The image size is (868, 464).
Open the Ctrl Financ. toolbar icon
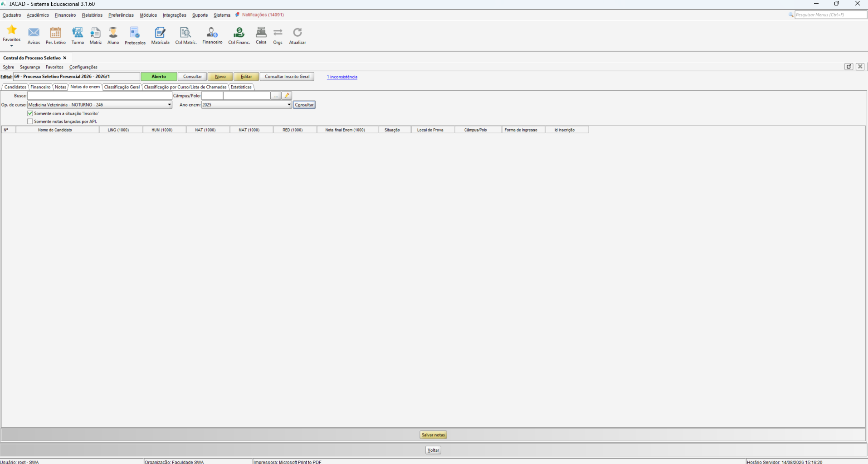coord(239,33)
